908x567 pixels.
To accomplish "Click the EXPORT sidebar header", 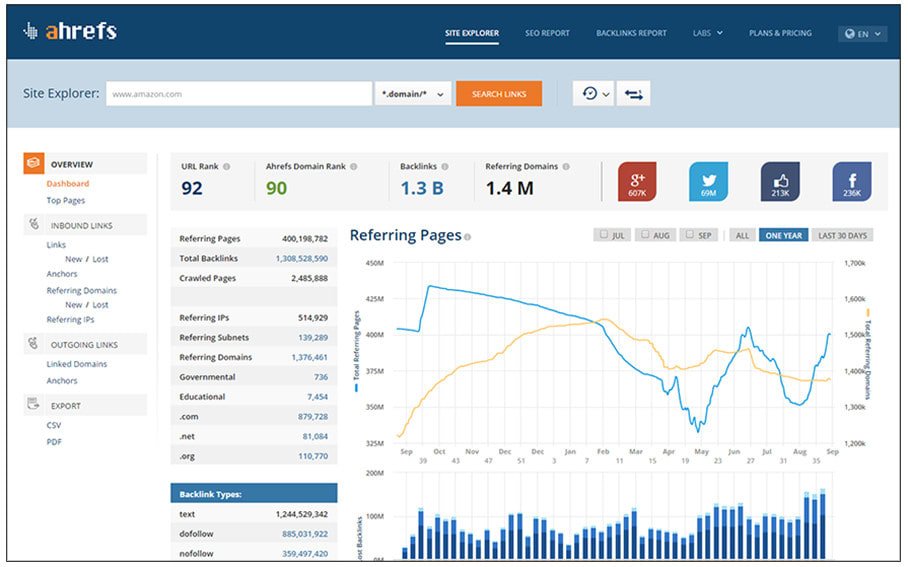I will [x=85, y=405].
